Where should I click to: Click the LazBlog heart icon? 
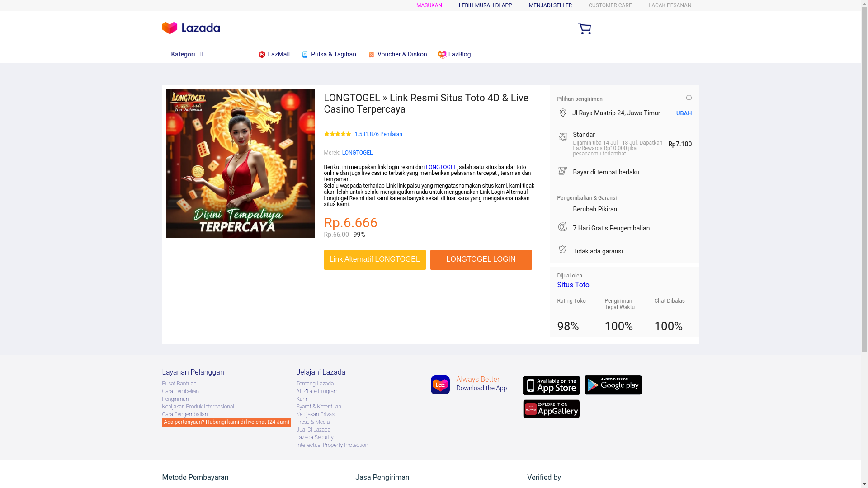coord(442,55)
